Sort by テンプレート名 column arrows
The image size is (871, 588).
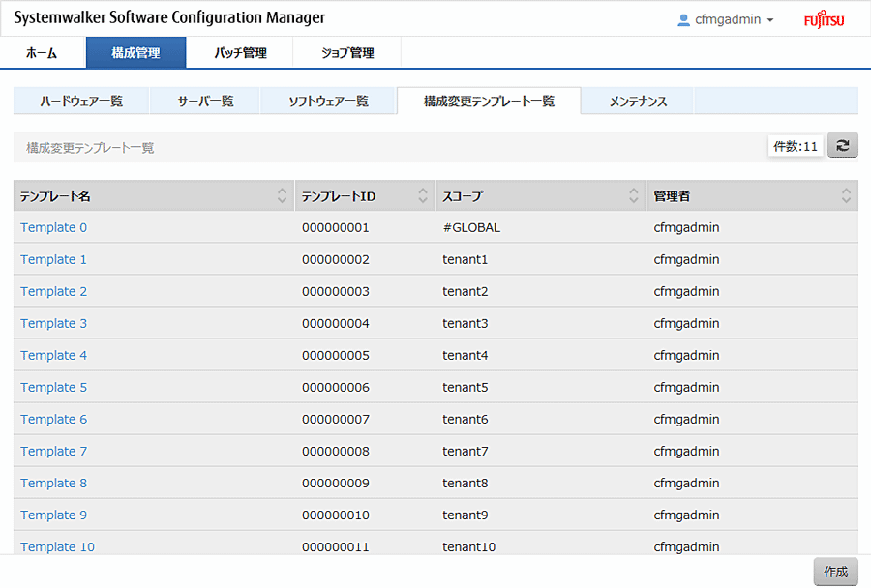[x=282, y=195]
